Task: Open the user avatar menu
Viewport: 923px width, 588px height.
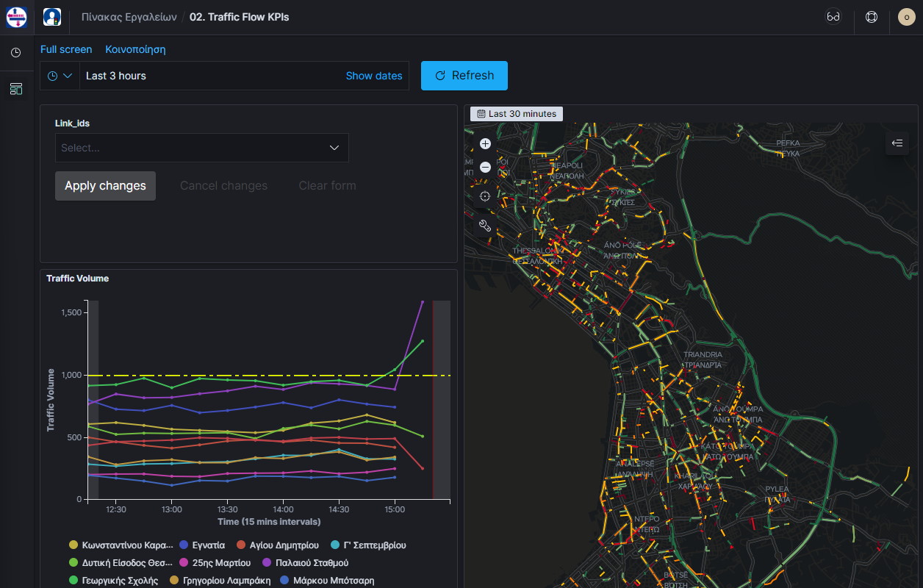Action: click(x=906, y=17)
